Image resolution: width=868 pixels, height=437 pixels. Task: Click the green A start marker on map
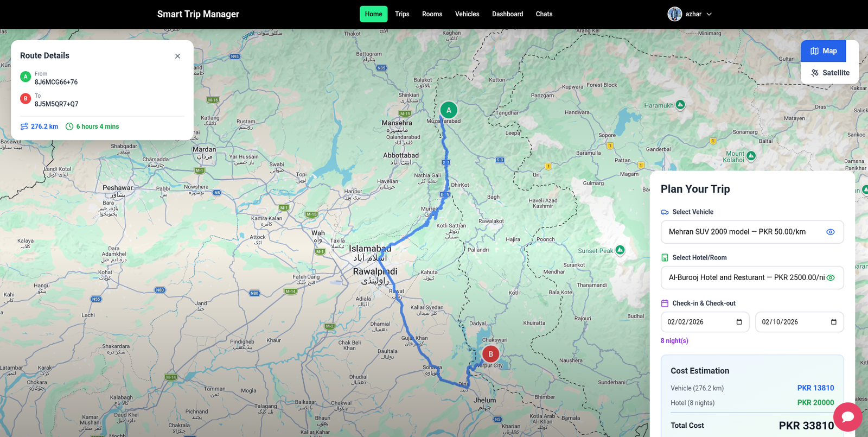pyautogui.click(x=449, y=110)
